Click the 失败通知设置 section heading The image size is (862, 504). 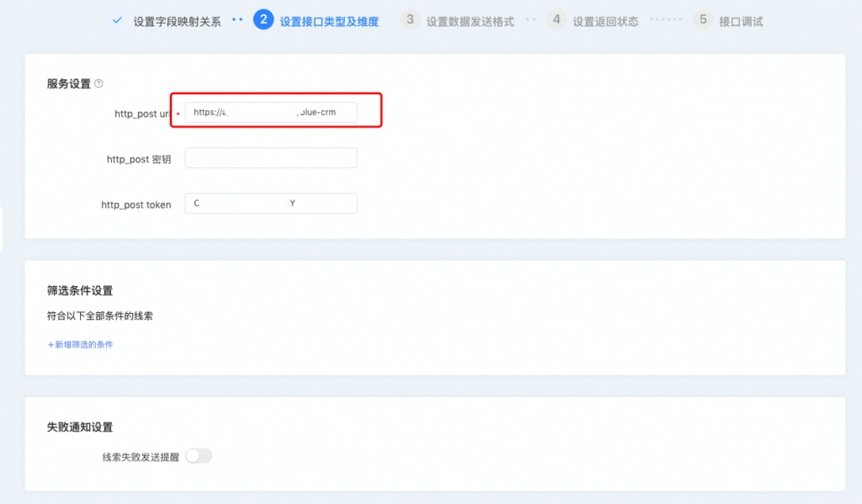(x=80, y=427)
